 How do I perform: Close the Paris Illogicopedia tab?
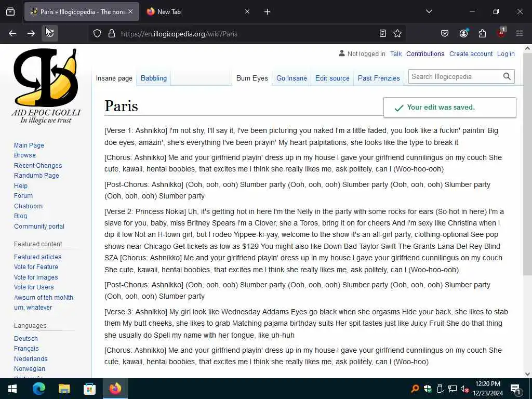click(x=130, y=11)
